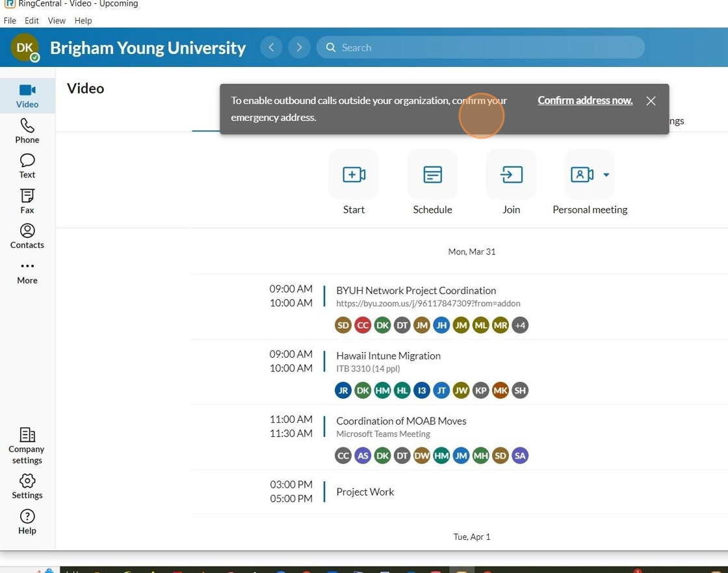Viewport: 728px width, 573px height.
Task: Open the Edit menu
Action: (x=32, y=20)
